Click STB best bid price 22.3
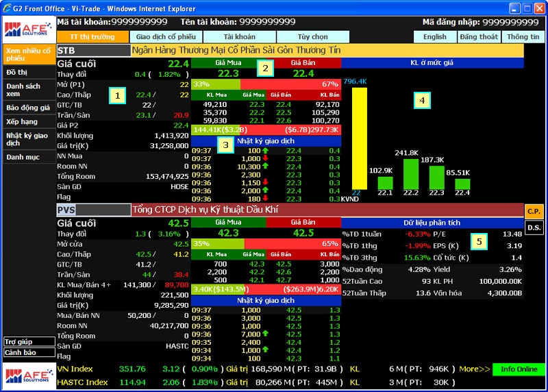The width and height of the screenshot is (548, 392). tap(228, 73)
